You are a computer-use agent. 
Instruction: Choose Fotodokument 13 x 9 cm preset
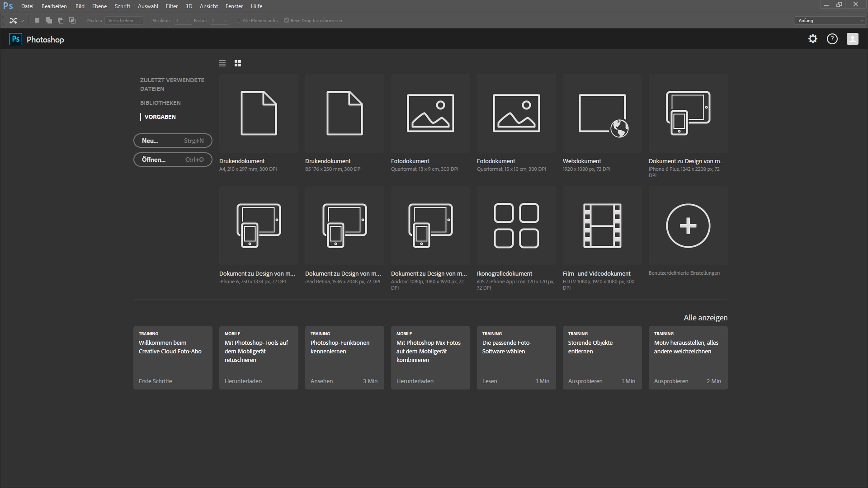[x=430, y=113]
